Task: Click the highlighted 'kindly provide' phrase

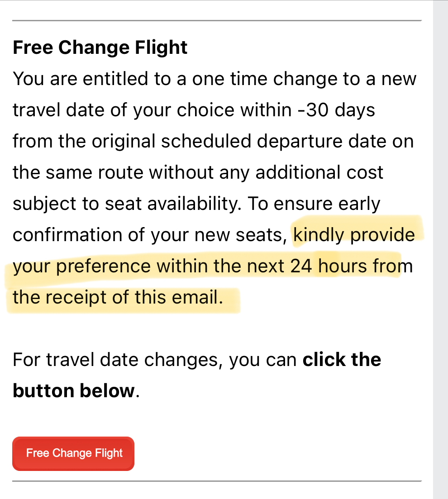Action: pos(354,235)
